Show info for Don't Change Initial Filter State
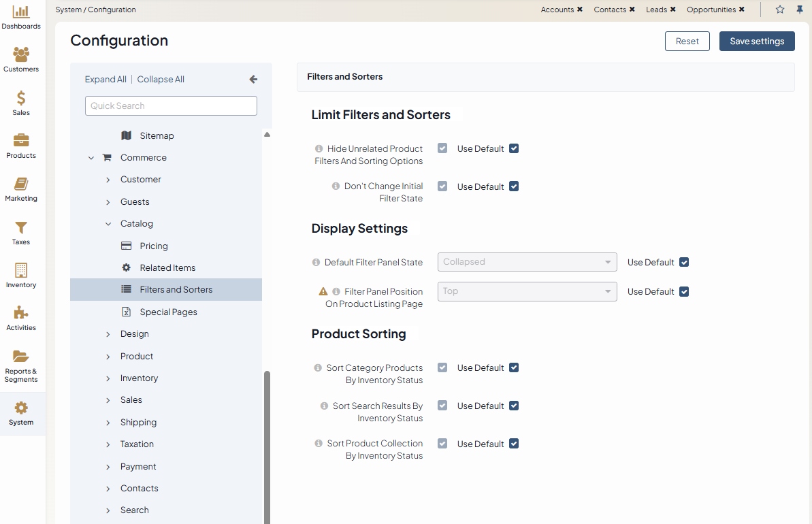812x524 pixels. point(336,186)
